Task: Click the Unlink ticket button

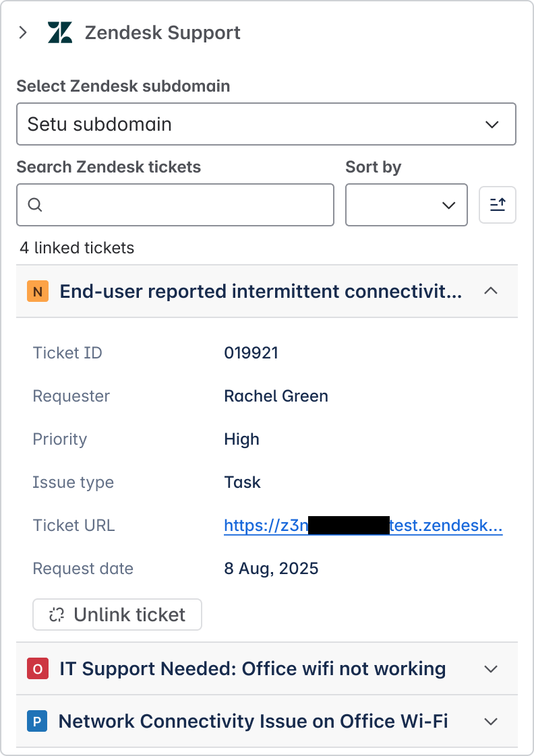Action: pyautogui.click(x=117, y=615)
